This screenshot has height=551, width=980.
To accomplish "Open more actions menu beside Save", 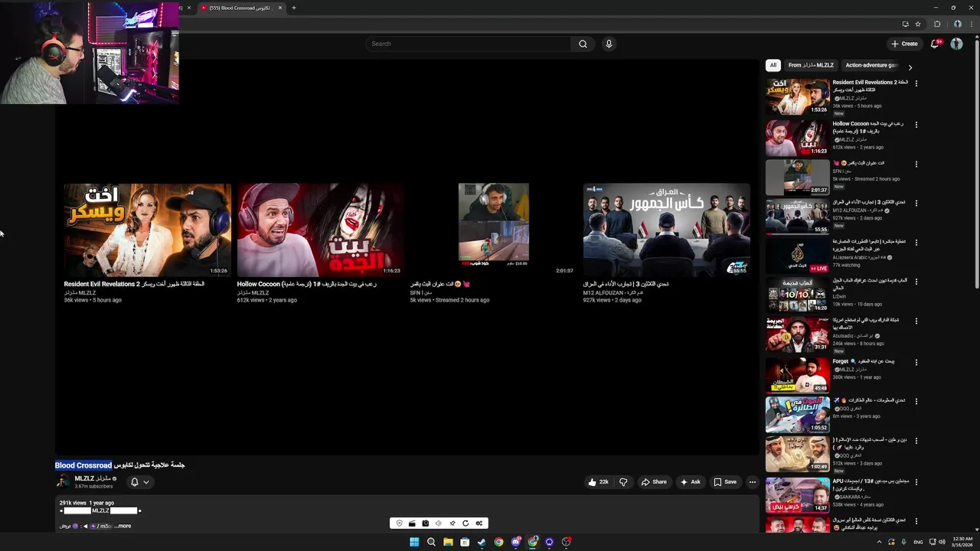I will coord(753,482).
